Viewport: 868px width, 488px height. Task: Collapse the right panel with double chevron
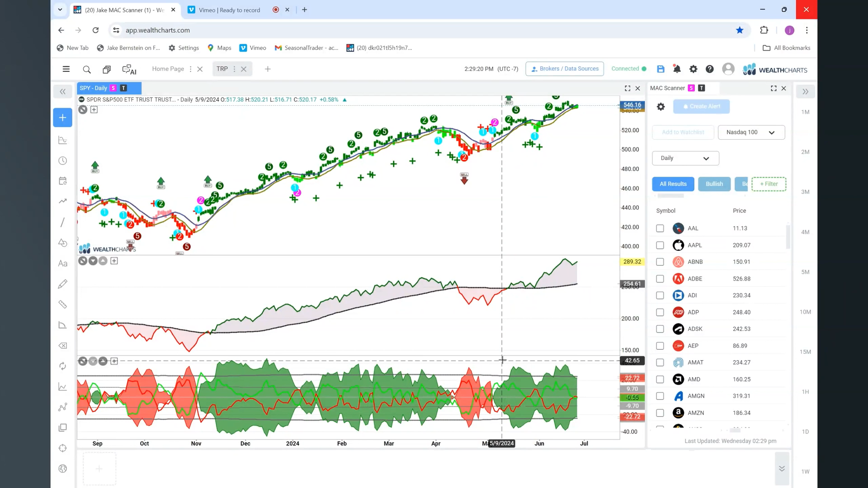click(806, 92)
